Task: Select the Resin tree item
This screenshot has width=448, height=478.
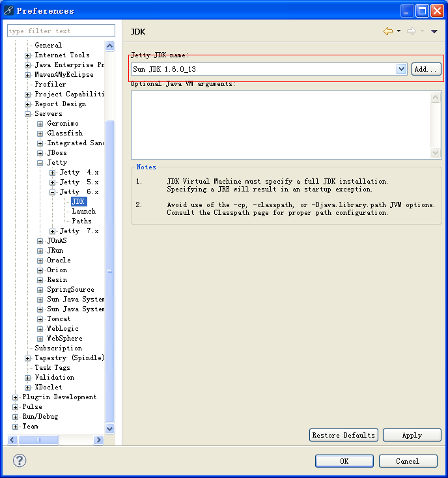Action: (x=57, y=279)
